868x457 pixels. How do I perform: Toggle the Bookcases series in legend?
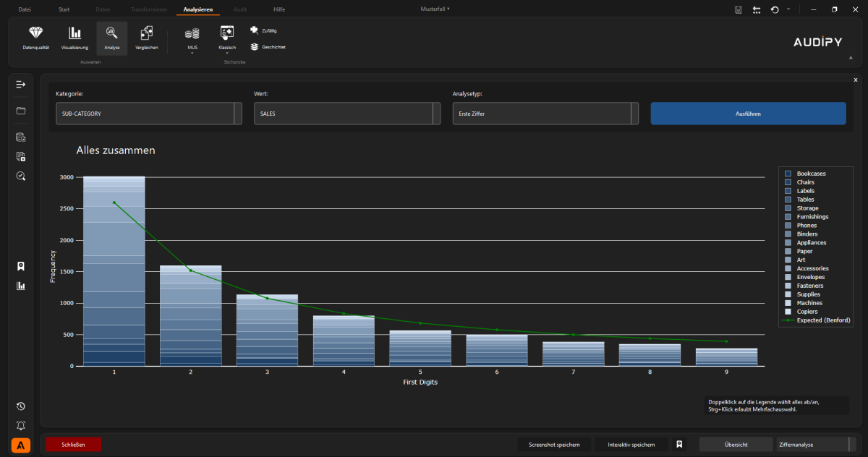(x=810, y=174)
